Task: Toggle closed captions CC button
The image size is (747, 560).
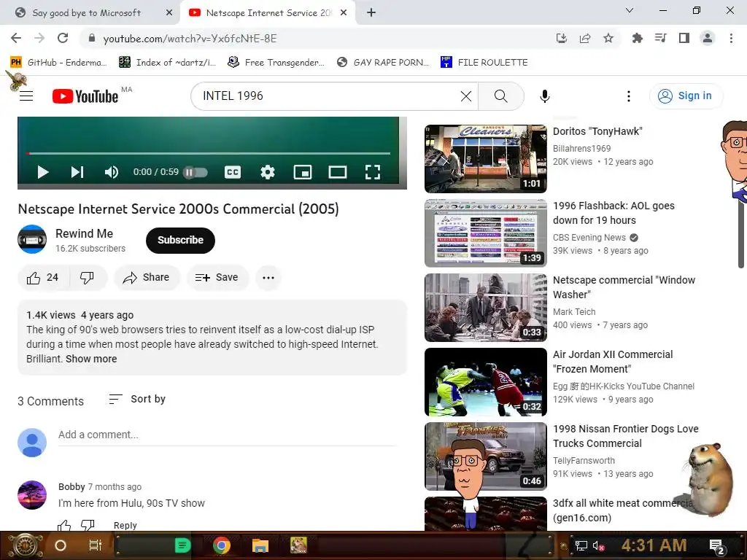Action: point(233,172)
